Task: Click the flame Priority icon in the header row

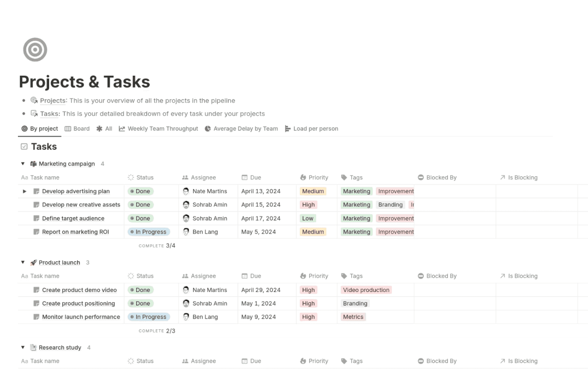Action: (x=302, y=177)
